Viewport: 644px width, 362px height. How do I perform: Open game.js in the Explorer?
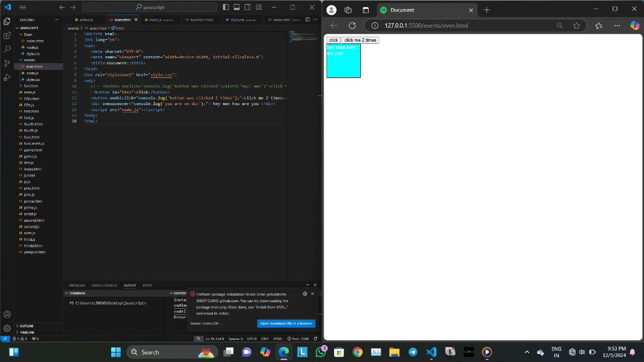[30, 156]
